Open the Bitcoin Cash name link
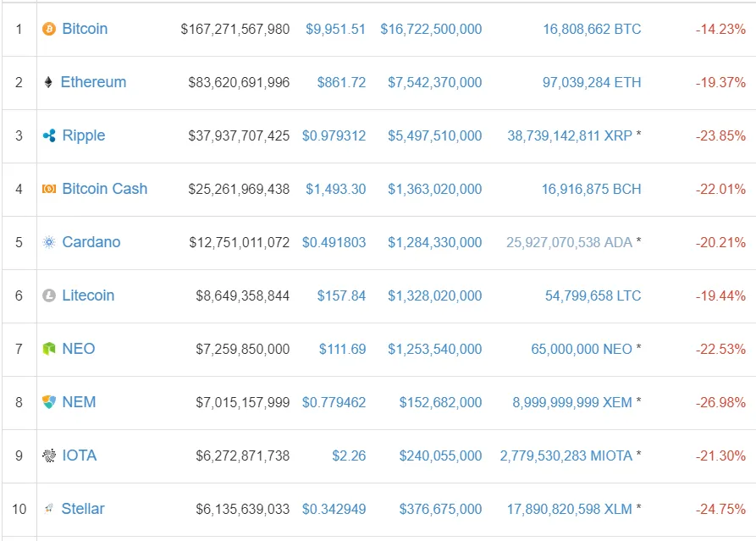Screen dimensions: 756x541 [x=105, y=189]
